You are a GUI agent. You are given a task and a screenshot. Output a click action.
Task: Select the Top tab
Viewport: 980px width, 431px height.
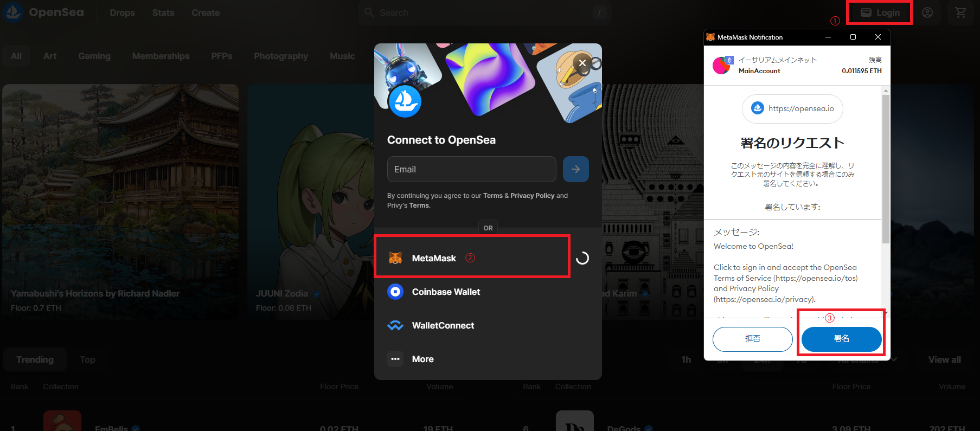(87, 359)
